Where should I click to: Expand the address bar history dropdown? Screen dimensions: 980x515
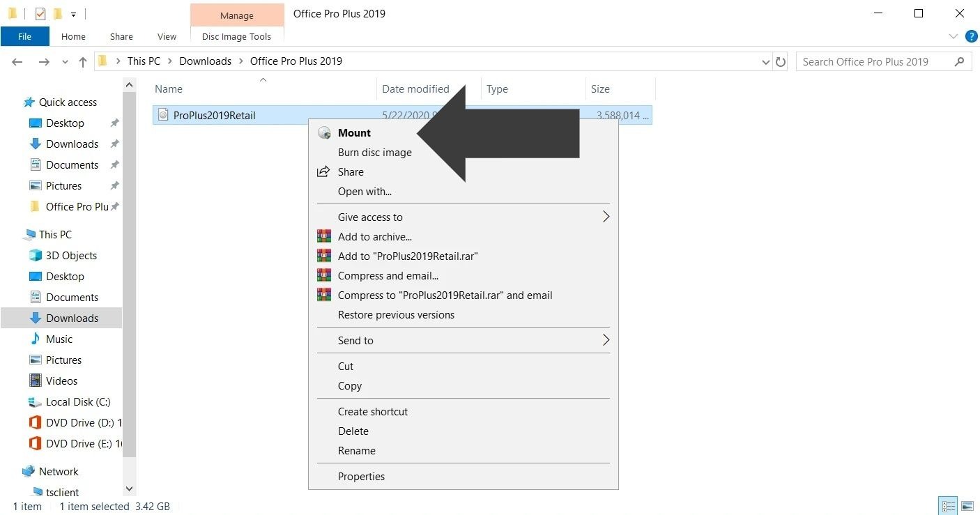pyautogui.click(x=767, y=61)
